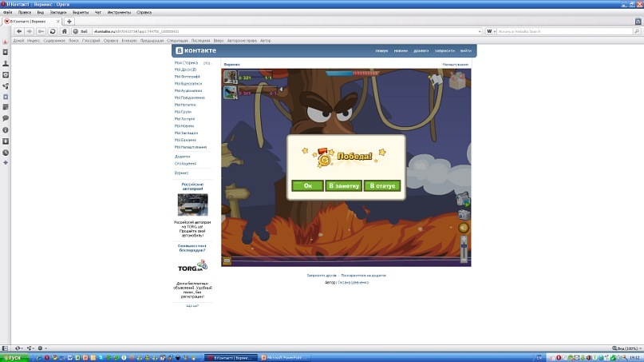Expand the zoom level dropdown in status bar
This screenshot has width=644, height=362.
[x=627, y=348]
